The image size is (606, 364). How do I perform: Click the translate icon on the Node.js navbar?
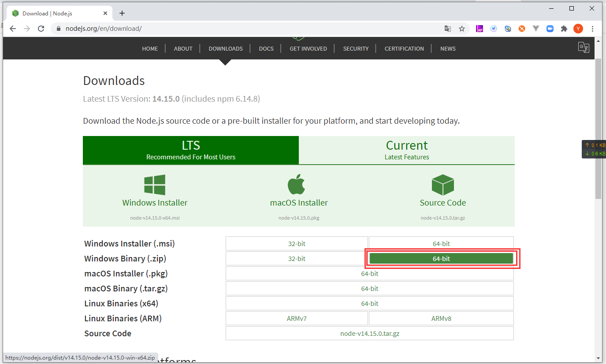tap(584, 47)
